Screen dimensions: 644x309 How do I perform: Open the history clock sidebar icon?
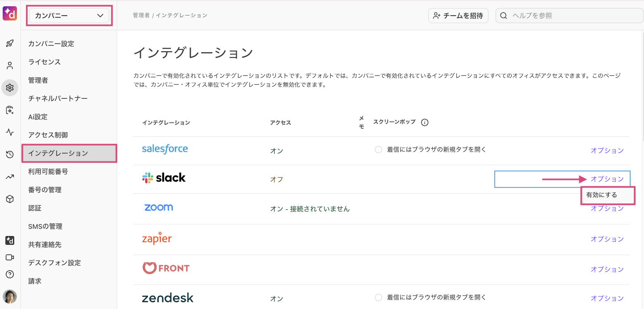tap(10, 154)
